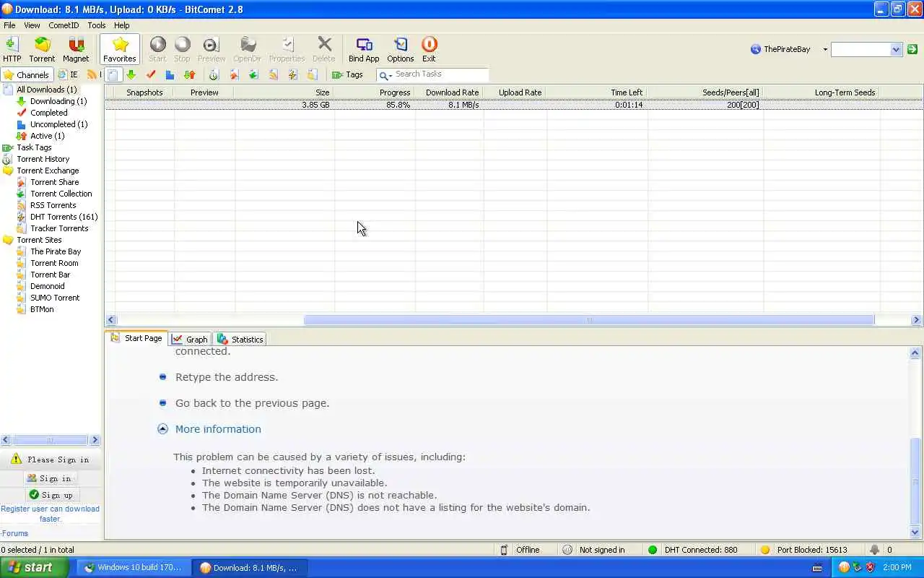The width and height of the screenshot is (924, 578).
Task: Sort by Progress column header
Action: point(375,92)
